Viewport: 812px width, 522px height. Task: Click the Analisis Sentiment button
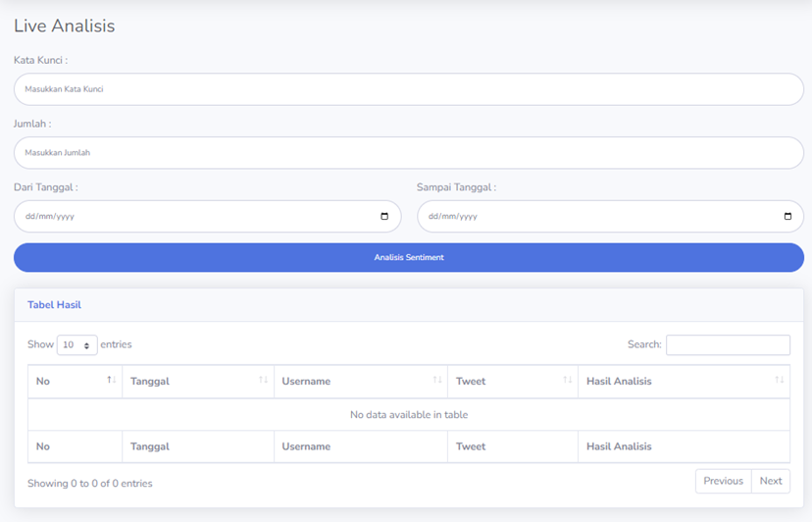(x=408, y=258)
